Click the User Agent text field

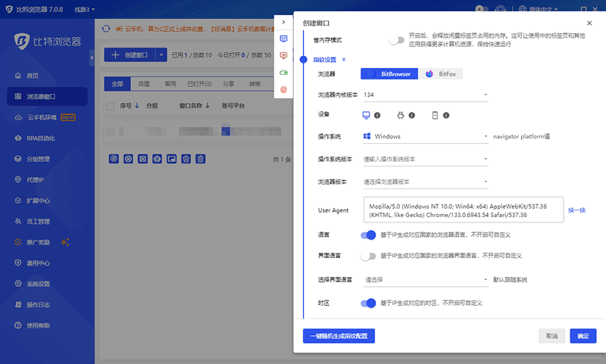(462, 210)
